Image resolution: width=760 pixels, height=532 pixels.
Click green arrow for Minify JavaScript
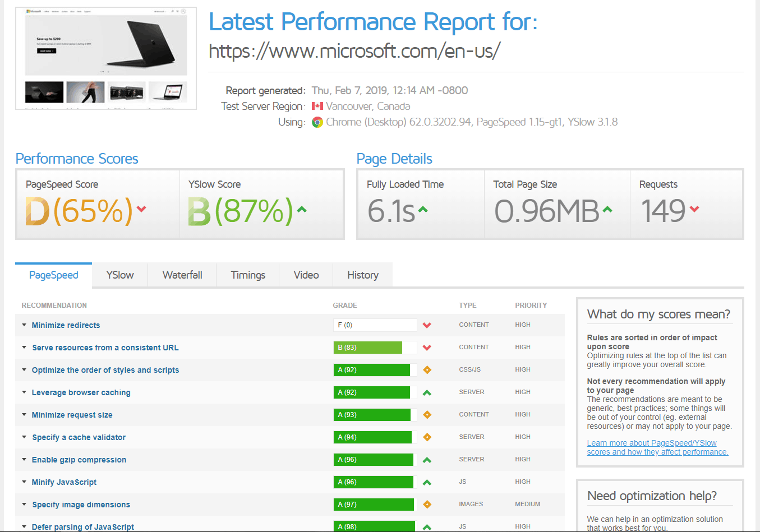pyautogui.click(x=427, y=482)
